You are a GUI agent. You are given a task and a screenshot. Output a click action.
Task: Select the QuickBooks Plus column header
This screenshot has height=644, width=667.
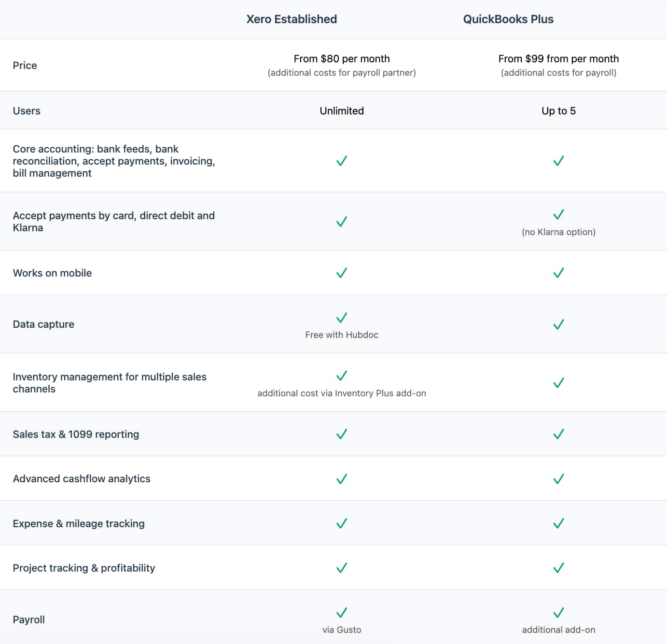508,19
